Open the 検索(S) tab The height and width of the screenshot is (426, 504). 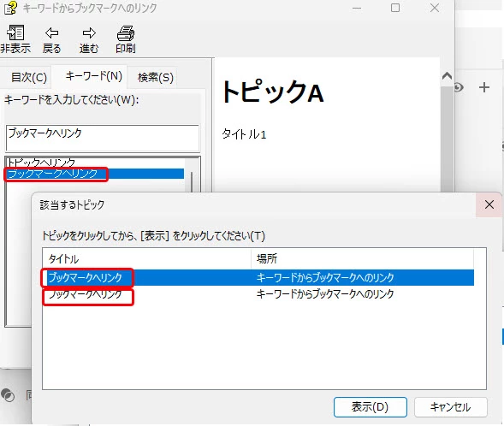[155, 78]
